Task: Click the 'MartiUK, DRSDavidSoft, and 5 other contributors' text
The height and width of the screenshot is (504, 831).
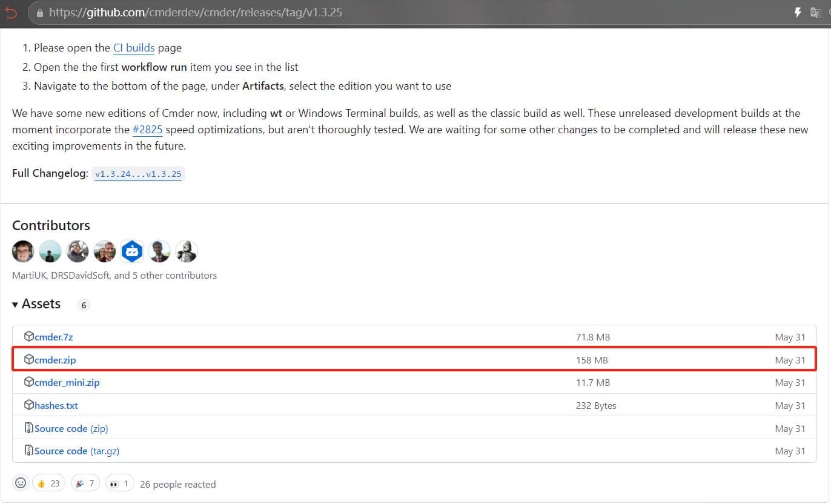Action: [x=114, y=276]
